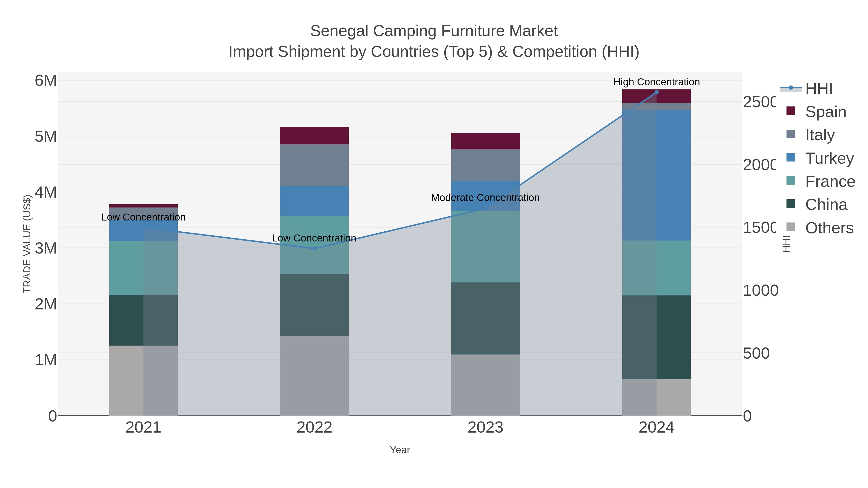Click the Others segment of 2024 bar
The height and width of the screenshot is (488, 868).
coord(656,397)
